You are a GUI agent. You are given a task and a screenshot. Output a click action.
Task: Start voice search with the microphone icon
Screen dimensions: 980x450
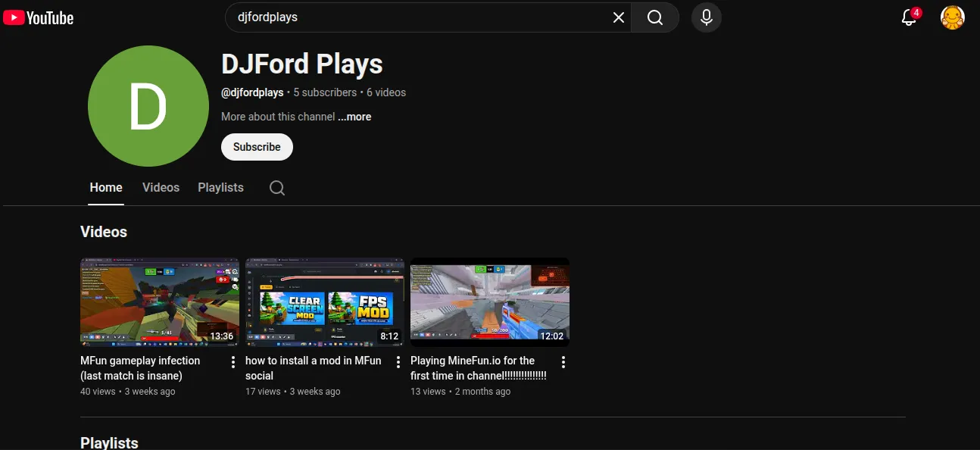click(707, 17)
